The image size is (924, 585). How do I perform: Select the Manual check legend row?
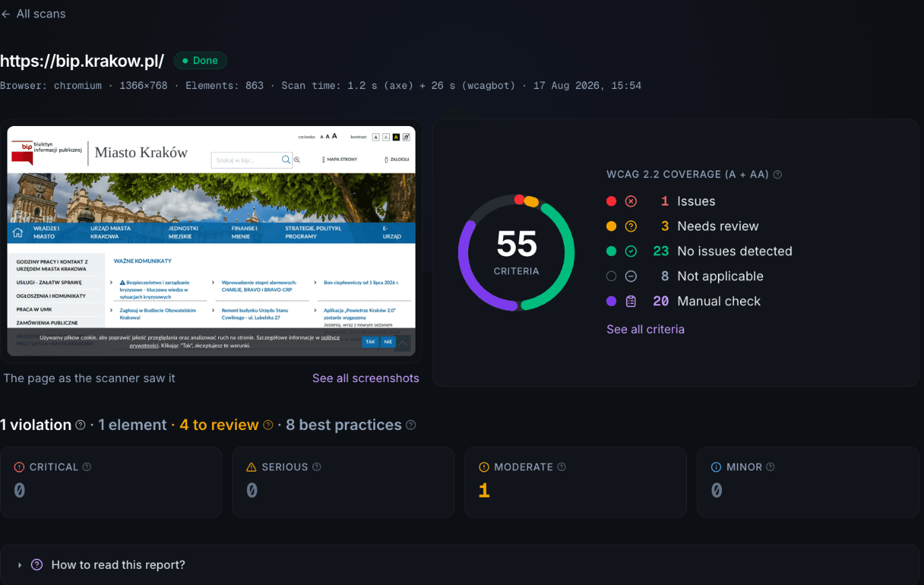tap(684, 301)
